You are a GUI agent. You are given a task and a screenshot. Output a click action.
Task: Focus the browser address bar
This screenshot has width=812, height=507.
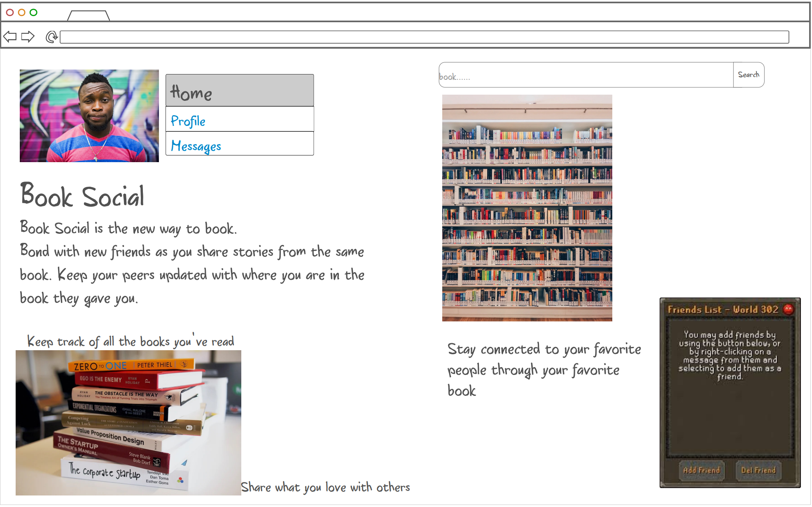pos(425,37)
